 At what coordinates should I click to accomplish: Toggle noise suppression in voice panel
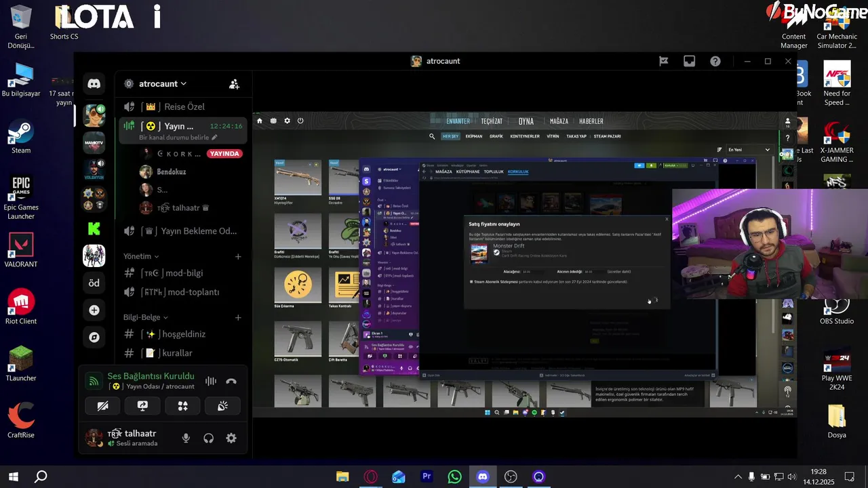click(x=211, y=381)
